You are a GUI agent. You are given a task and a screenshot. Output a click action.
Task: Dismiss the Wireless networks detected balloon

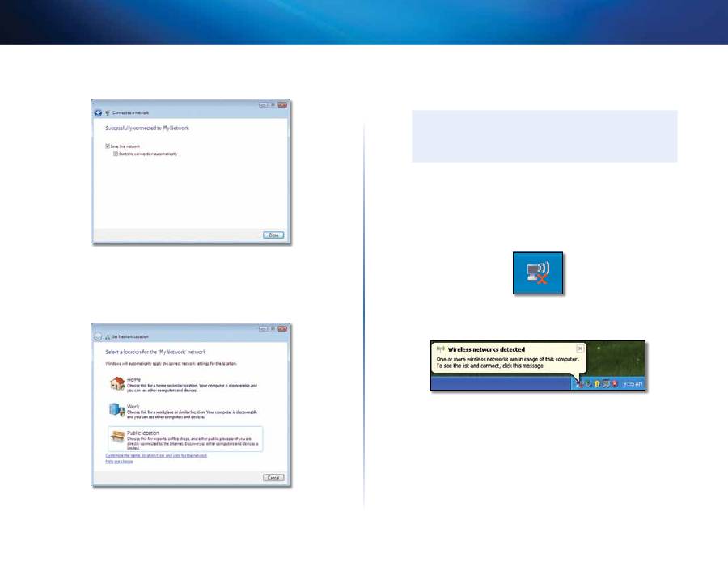pos(580,349)
